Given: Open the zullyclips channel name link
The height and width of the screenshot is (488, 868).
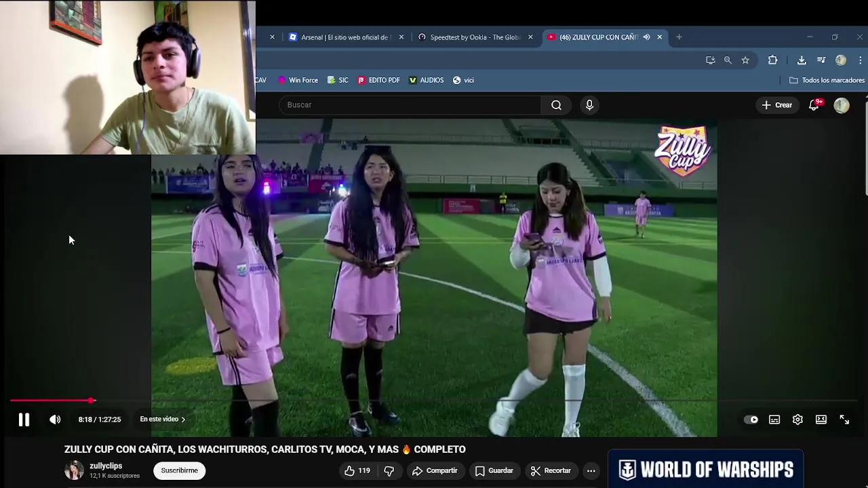Looking at the screenshot, I should pos(106,466).
